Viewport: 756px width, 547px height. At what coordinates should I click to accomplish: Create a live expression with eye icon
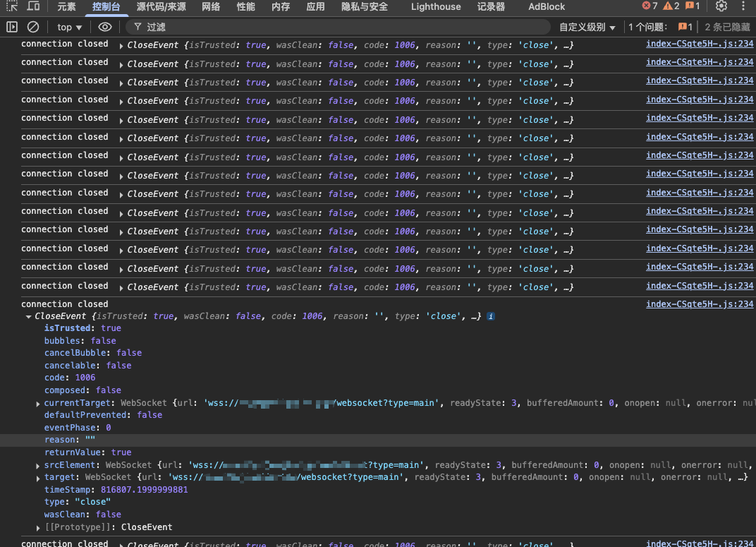104,27
